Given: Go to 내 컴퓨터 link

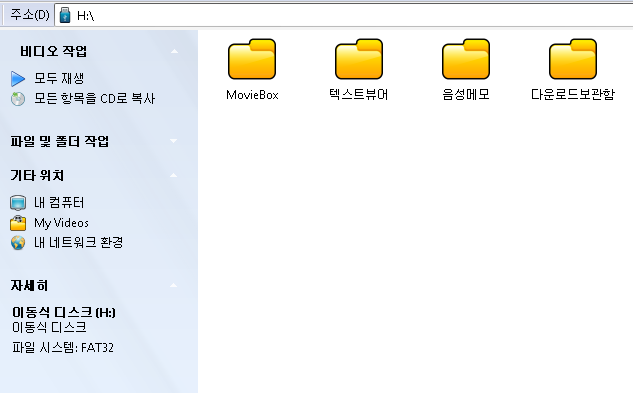Looking at the screenshot, I should click(x=59, y=202).
